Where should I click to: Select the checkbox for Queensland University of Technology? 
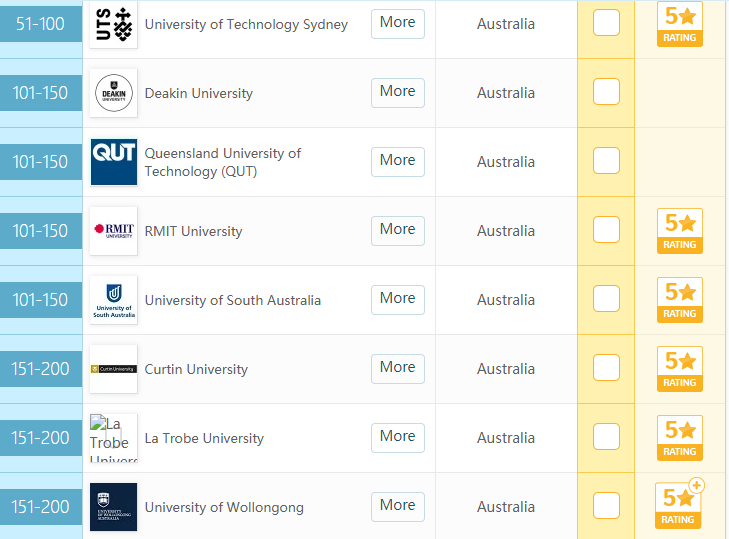[x=606, y=161]
